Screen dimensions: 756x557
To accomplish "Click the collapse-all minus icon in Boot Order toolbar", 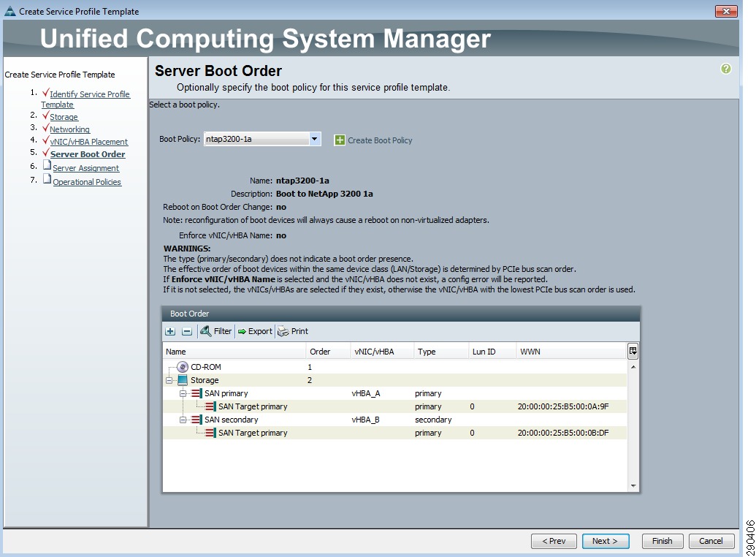I will pyautogui.click(x=187, y=331).
